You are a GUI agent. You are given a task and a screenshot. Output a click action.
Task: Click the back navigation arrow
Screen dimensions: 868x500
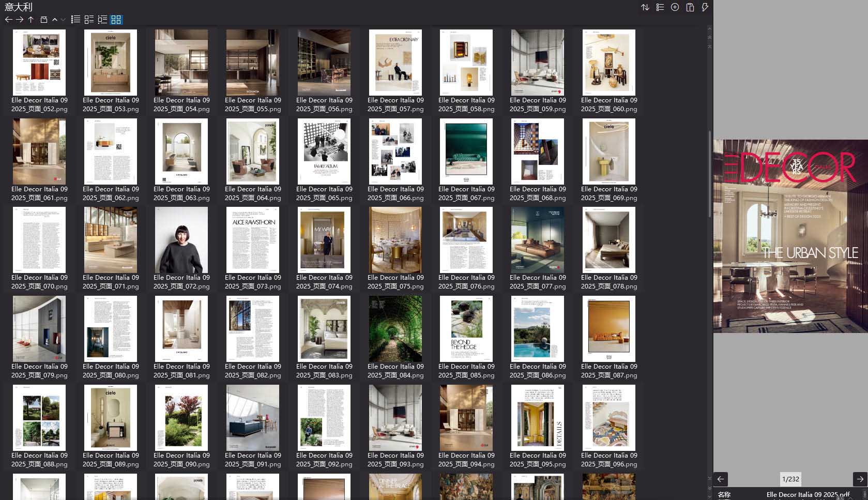tap(8, 20)
